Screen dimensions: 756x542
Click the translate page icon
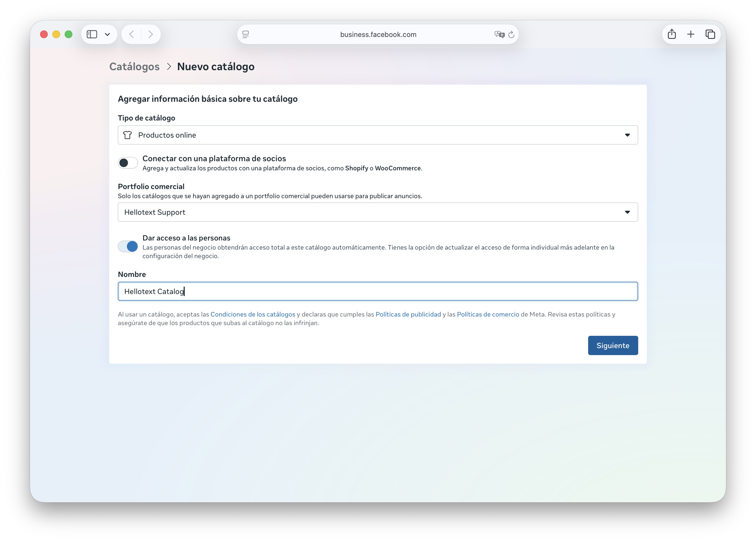[499, 34]
